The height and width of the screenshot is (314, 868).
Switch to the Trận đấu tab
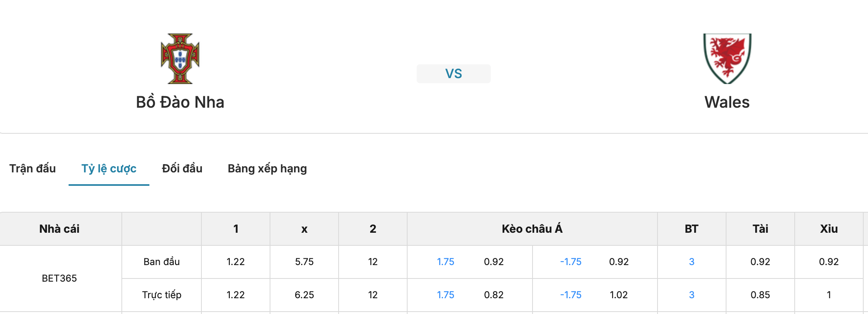click(x=33, y=168)
